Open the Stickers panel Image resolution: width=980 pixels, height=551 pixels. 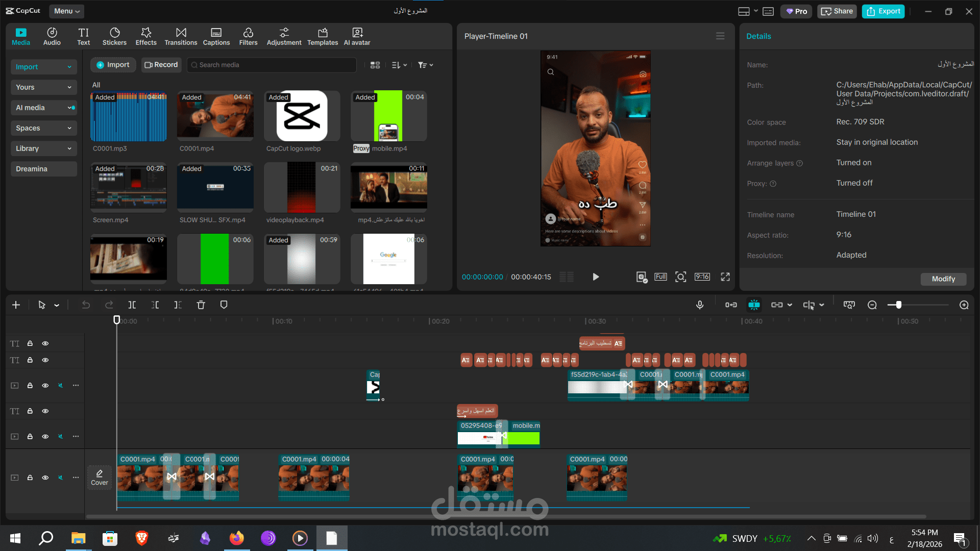coord(114,36)
